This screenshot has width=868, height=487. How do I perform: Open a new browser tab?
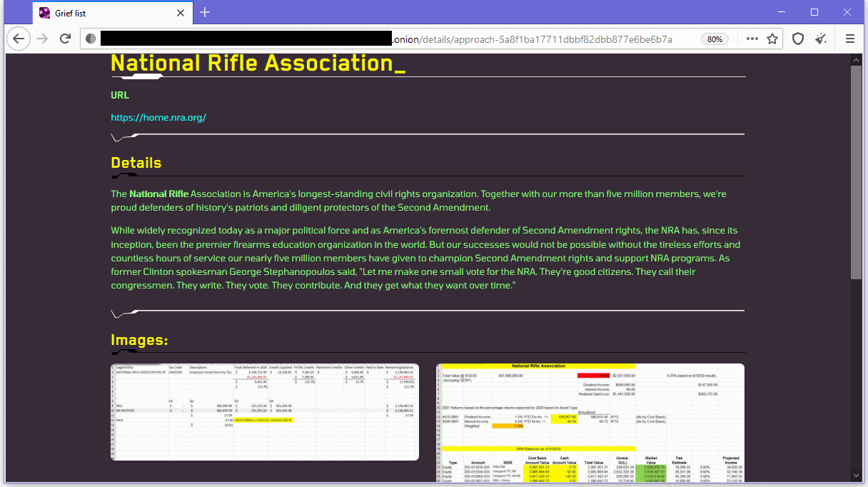coord(205,12)
